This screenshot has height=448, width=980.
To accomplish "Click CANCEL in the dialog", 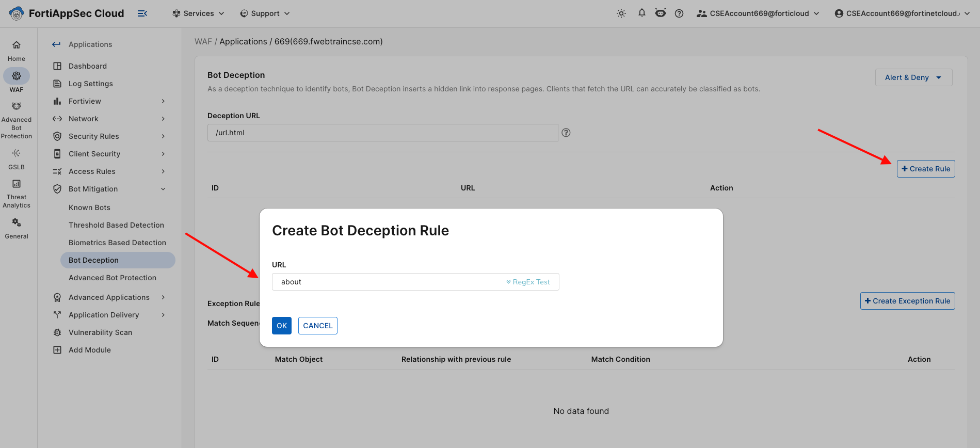I will tap(318, 326).
